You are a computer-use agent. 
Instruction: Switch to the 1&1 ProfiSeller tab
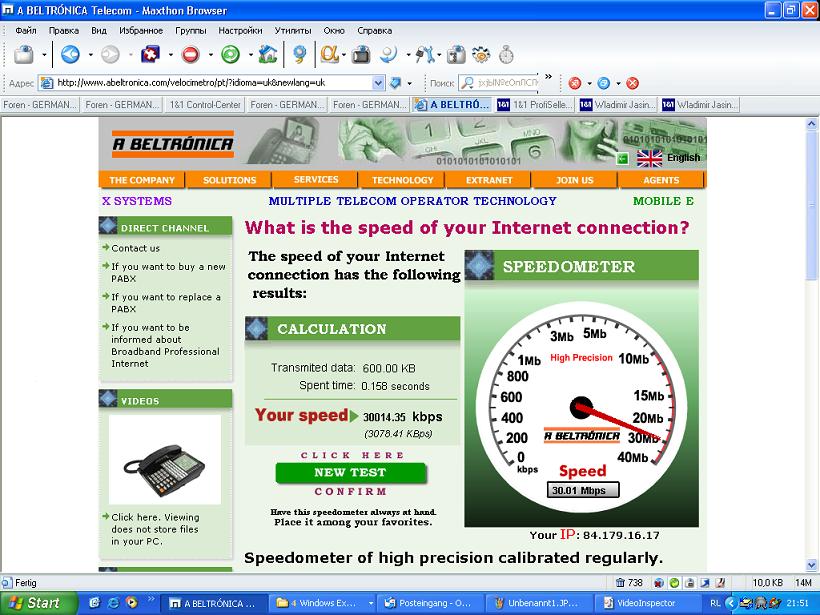(x=534, y=105)
